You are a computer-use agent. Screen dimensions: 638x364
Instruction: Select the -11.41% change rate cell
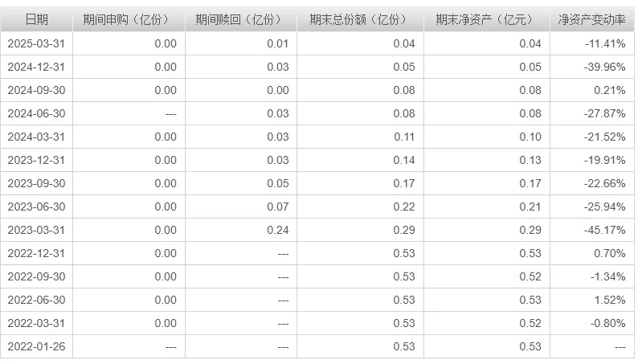tap(605, 43)
